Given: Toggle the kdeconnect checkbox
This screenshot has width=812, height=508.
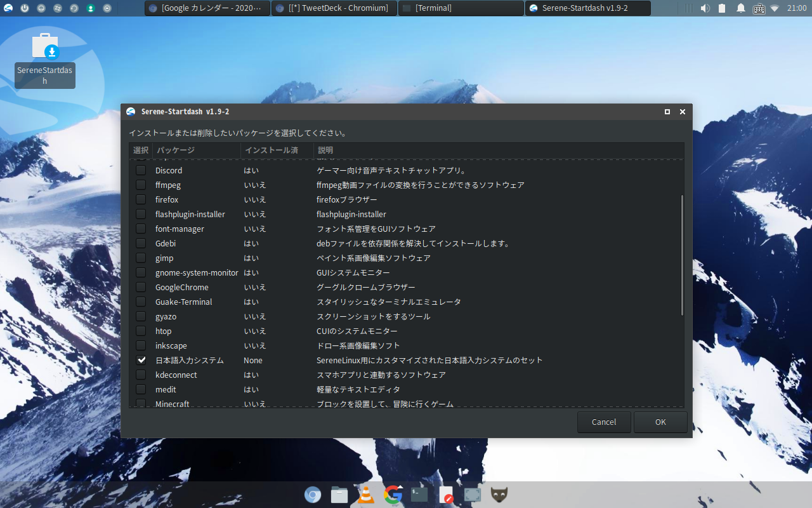Looking at the screenshot, I should tap(141, 375).
